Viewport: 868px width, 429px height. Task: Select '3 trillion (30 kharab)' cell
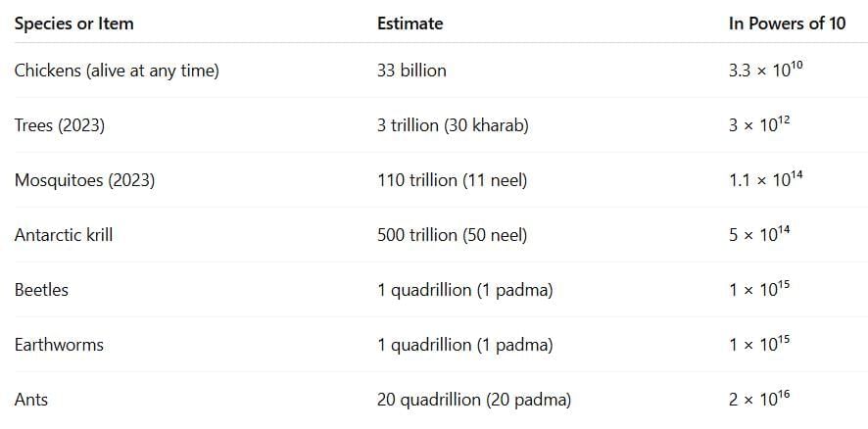453,125
